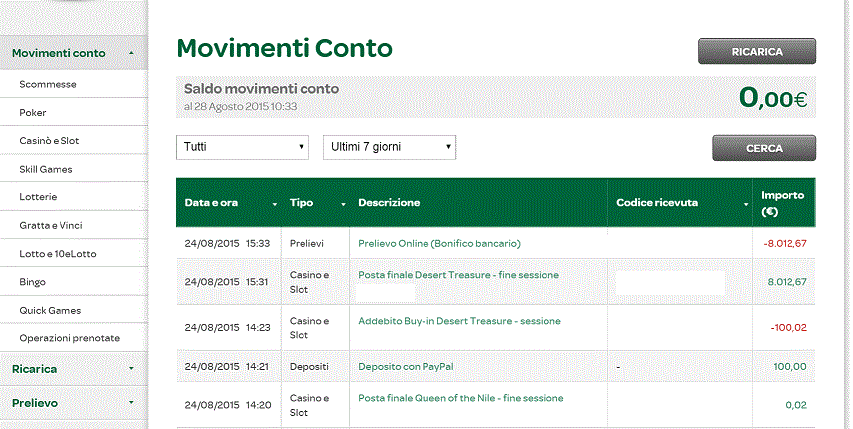
Task: Sort by Tipo column arrow
Action: click(x=343, y=204)
